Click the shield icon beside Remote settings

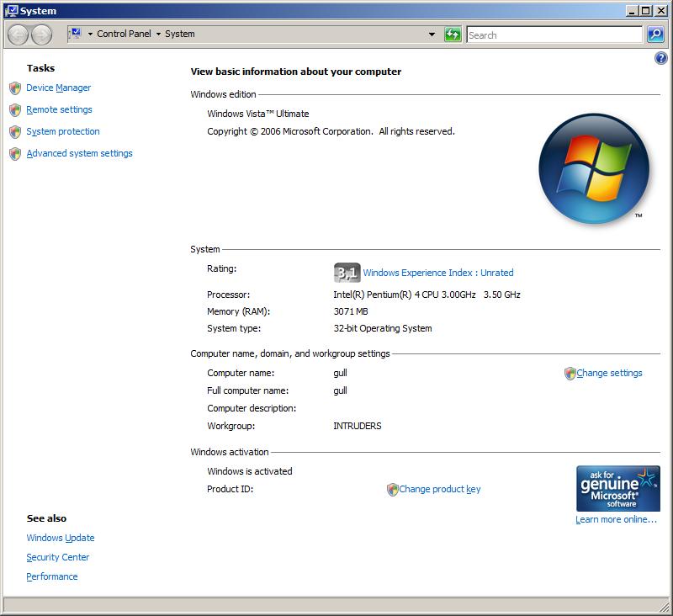[x=15, y=110]
